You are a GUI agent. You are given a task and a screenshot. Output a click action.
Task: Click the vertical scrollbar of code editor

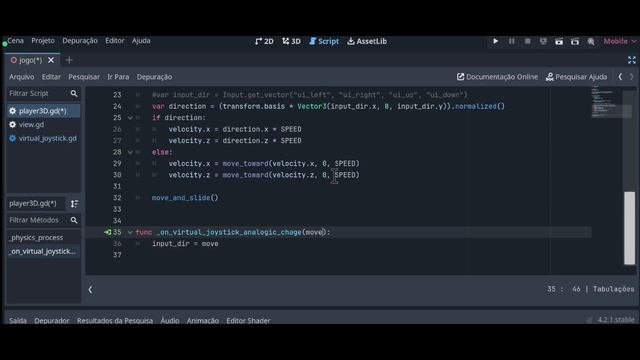[x=629, y=228]
